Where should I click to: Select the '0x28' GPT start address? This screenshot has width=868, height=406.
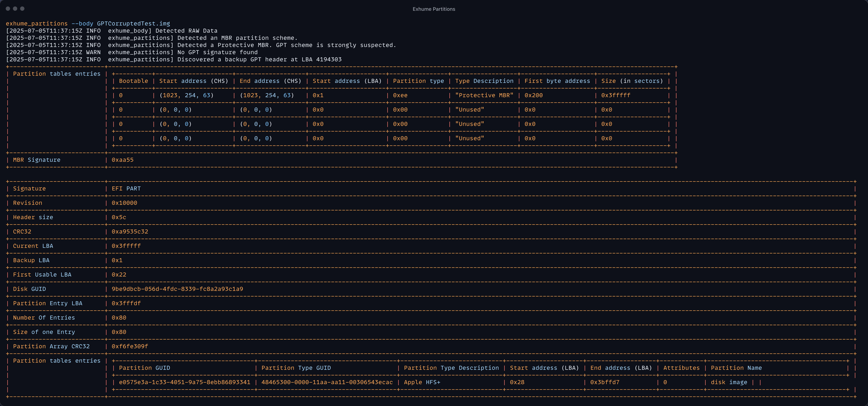tap(517, 382)
